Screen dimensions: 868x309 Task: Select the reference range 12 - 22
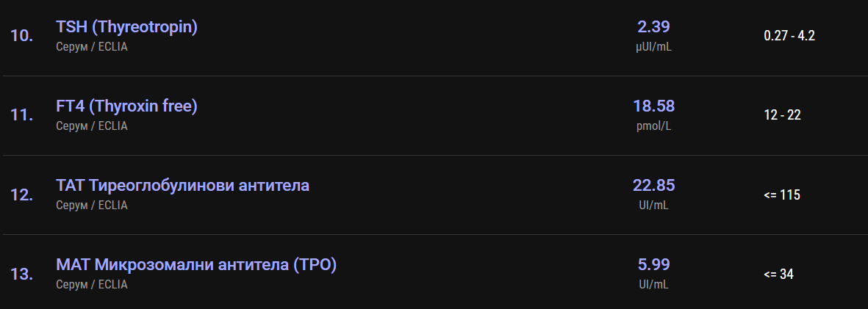click(x=782, y=115)
